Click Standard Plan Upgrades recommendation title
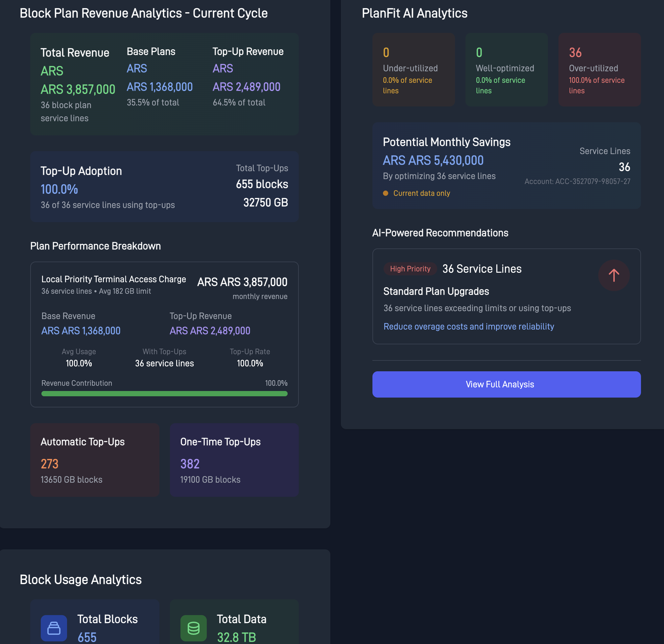Screen dimensions: 664x644 click(x=436, y=291)
